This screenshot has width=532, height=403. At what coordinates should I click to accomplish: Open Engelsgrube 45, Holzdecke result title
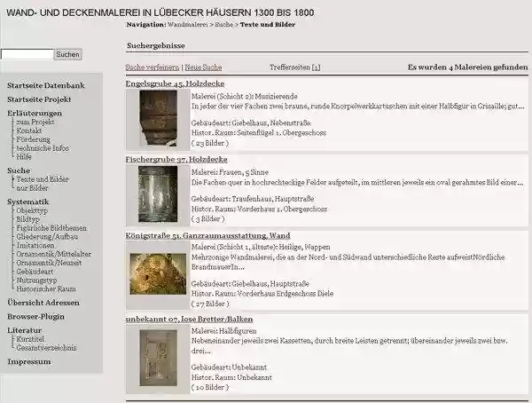point(175,83)
